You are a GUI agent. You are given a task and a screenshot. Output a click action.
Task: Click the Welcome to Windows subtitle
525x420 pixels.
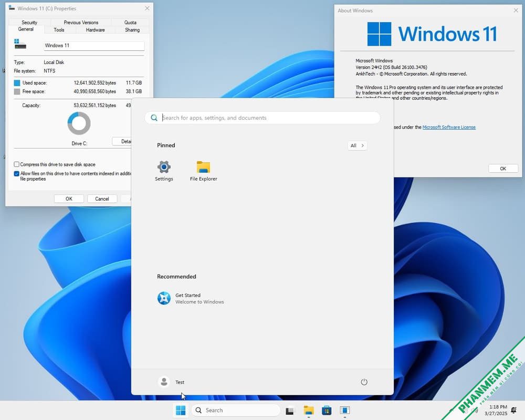coord(199,302)
